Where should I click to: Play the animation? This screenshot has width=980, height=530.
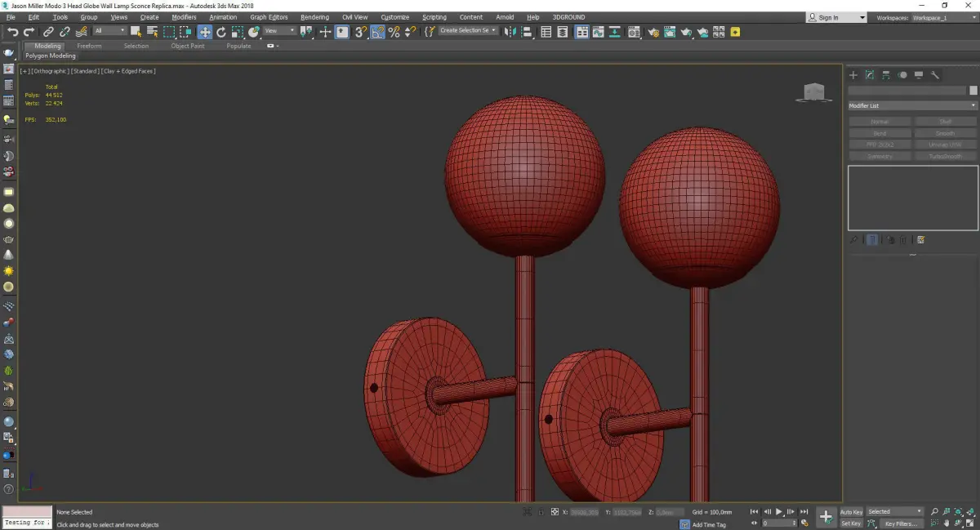click(779, 511)
